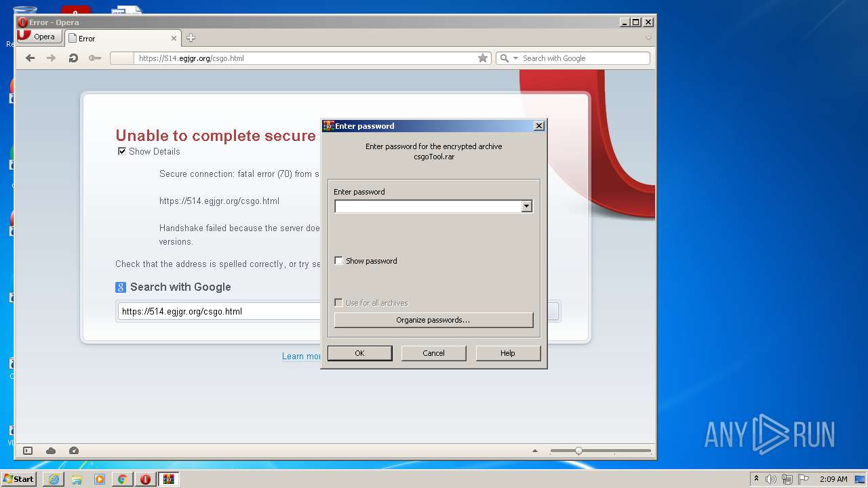Open the network tray icon
The height and width of the screenshot is (488, 868).
787,479
